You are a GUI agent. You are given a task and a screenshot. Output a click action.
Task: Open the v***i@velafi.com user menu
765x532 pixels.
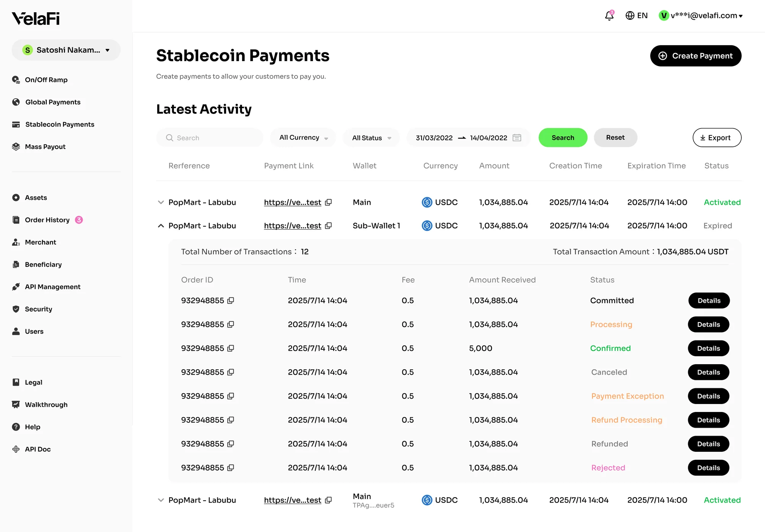click(x=701, y=16)
